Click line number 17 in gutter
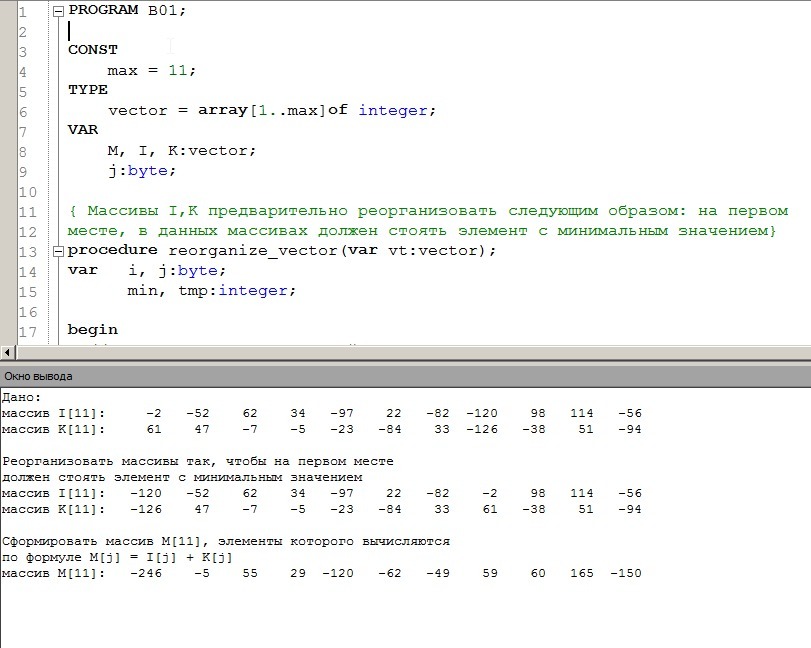 [x=26, y=330]
